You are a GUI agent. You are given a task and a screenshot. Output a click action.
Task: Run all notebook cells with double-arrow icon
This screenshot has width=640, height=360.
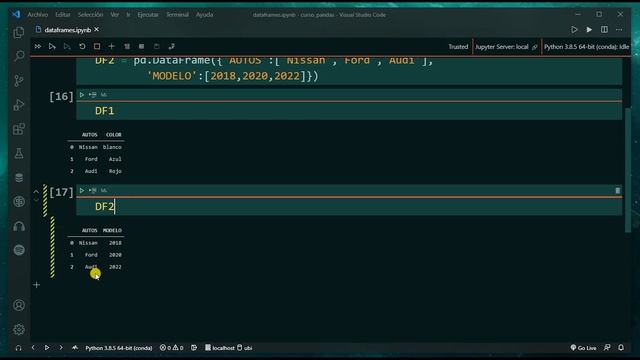38,47
